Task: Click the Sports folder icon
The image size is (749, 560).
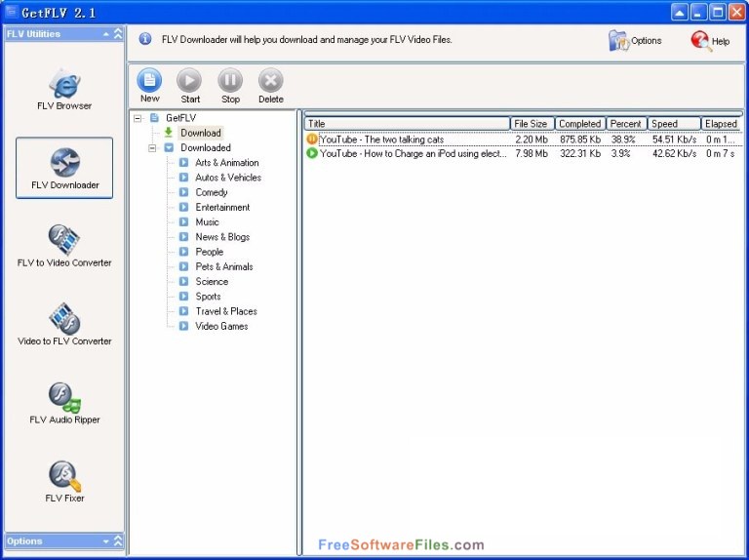Action: [183, 297]
